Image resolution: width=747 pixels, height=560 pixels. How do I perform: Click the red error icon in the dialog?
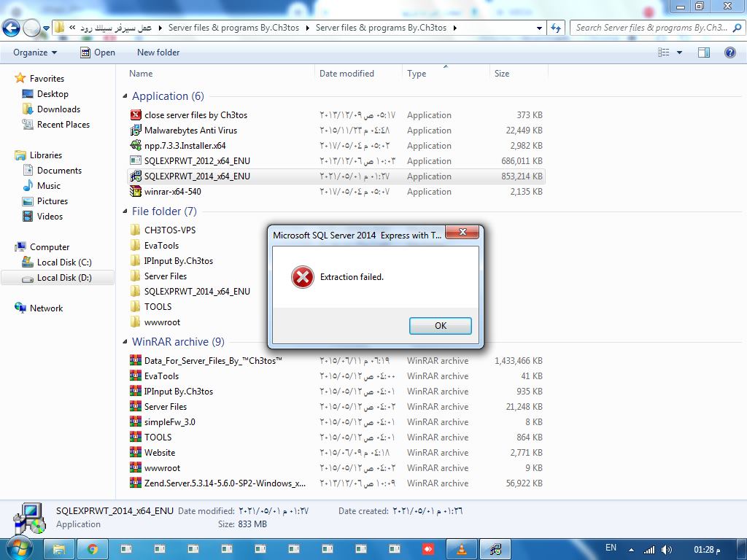[x=303, y=277]
